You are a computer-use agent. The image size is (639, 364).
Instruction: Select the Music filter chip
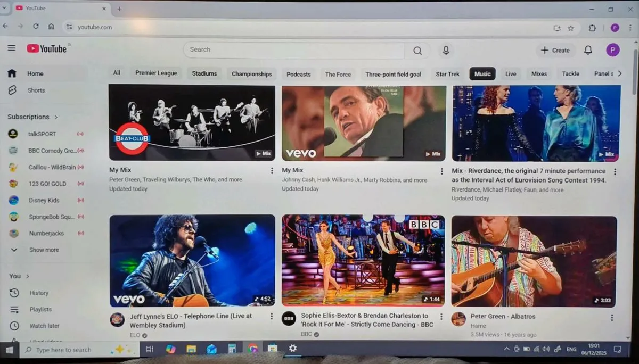482,74
